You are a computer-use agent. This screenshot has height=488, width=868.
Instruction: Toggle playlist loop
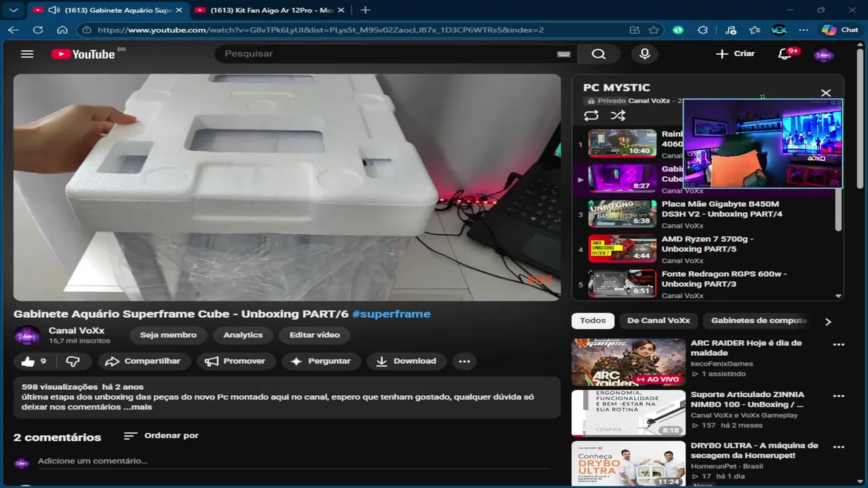click(591, 116)
